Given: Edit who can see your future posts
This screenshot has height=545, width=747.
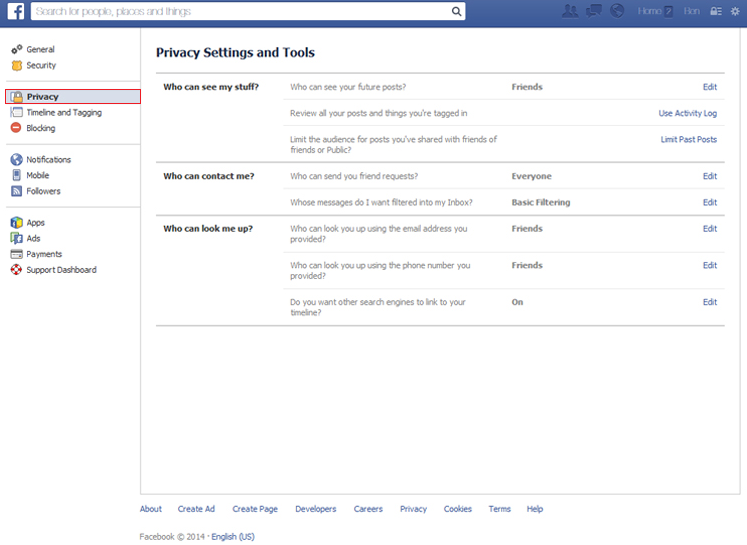Looking at the screenshot, I should tap(710, 87).
